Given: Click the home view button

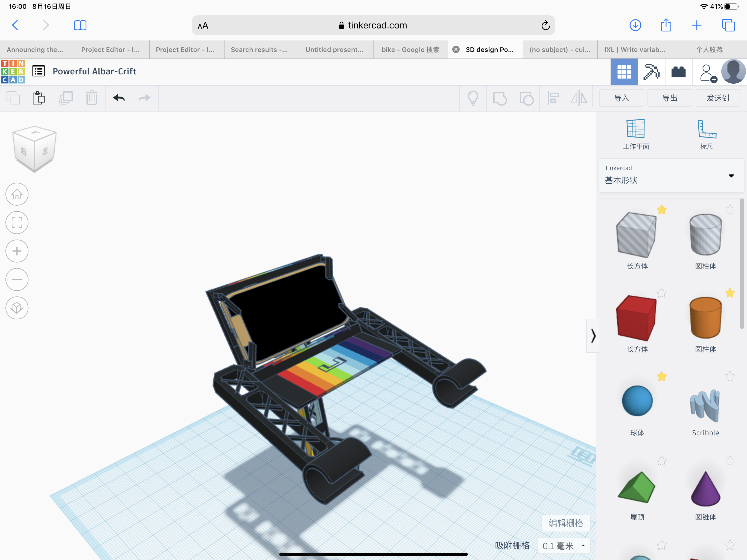Looking at the screenshot, I should [x=17, y=194].
